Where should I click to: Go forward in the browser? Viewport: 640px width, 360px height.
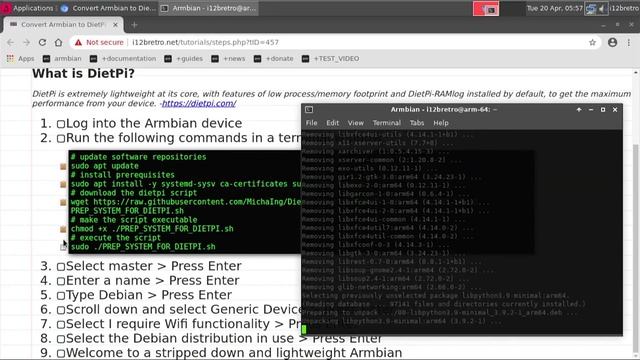pos(27,42)
